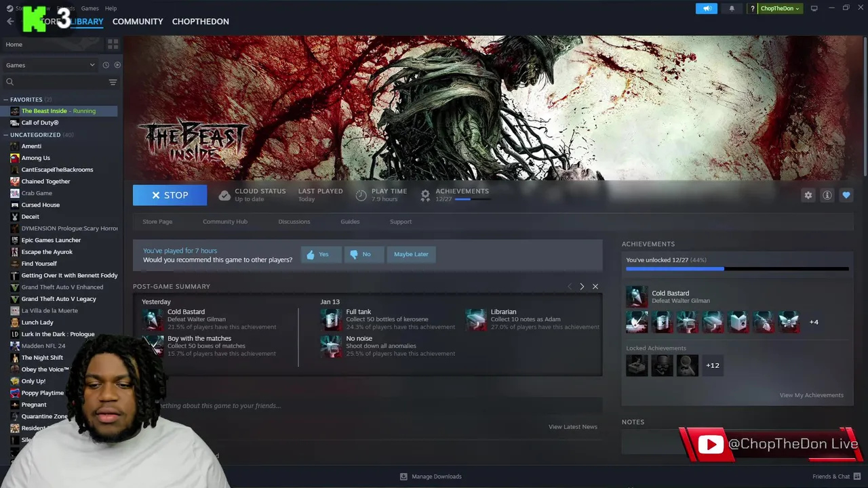Click the announcements megaphone button
868x488 pixels.
(x=707, y=8)
